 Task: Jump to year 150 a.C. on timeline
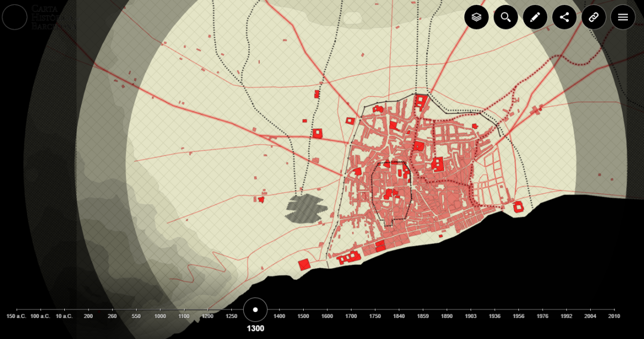tap(17, 316)
